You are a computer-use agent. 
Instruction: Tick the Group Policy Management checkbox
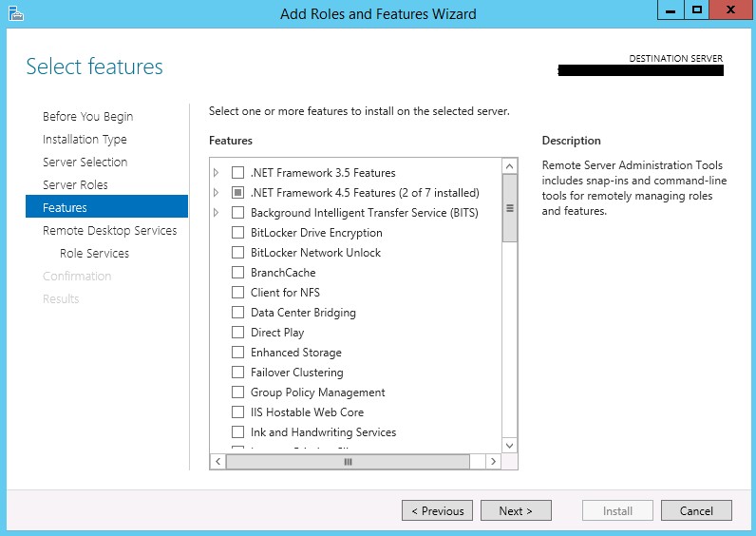pyautogui.click(x=238, y=392)
